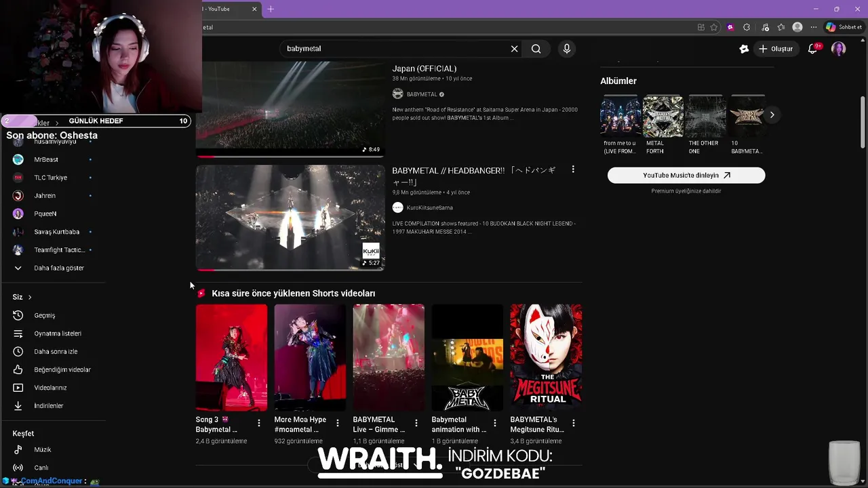Click the YouTube search magnifier button
Viewport: 868px width, 488px height.
(536, 49)
